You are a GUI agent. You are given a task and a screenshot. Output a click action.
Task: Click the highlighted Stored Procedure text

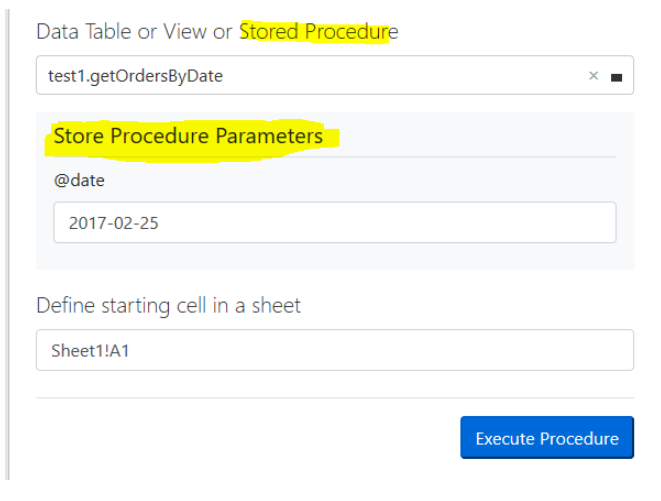[319, 32]
